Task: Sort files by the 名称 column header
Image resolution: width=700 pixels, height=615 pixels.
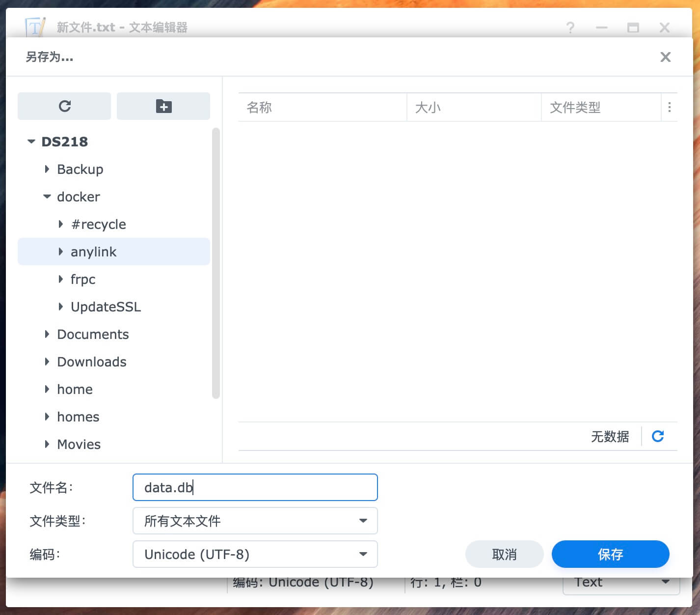Action: point(323,107)
